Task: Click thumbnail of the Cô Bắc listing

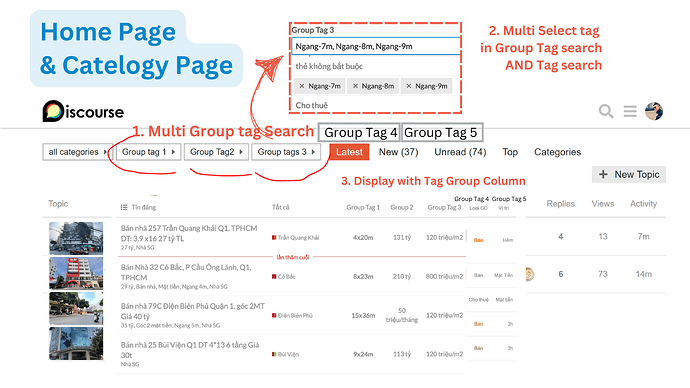Action: point(76,273)
